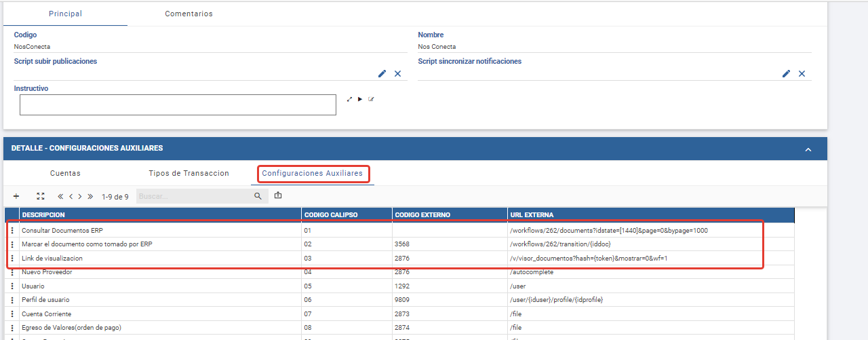
Task: Open row menu for Usuario row
Action: tap(12, 286)
